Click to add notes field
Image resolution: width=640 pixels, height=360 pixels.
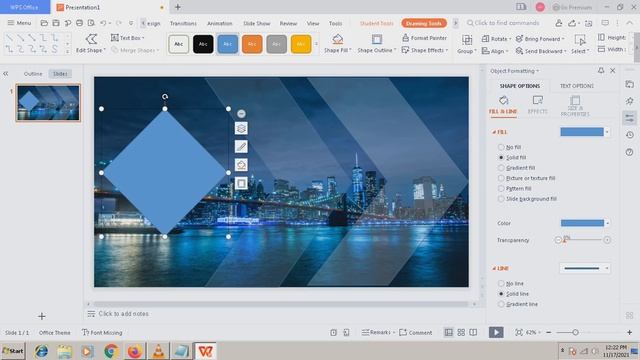[124, 313]
